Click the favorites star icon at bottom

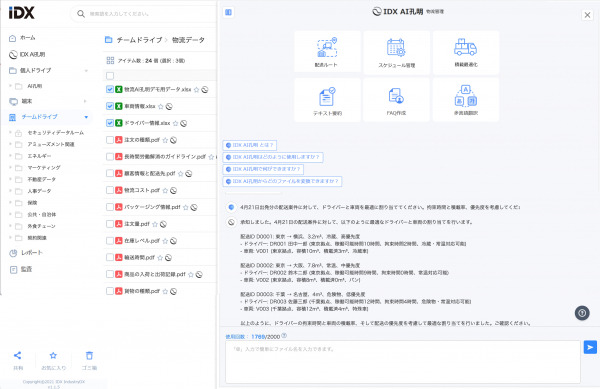(x=53, y=355)
